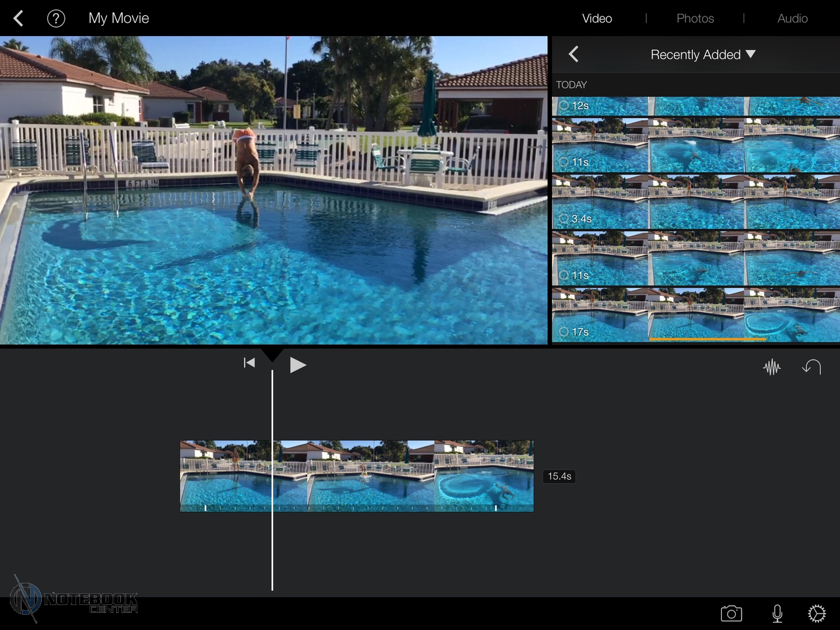This screenshot has width=840, height=630.
Task: Open project settings gear
Action: (817, 614)
